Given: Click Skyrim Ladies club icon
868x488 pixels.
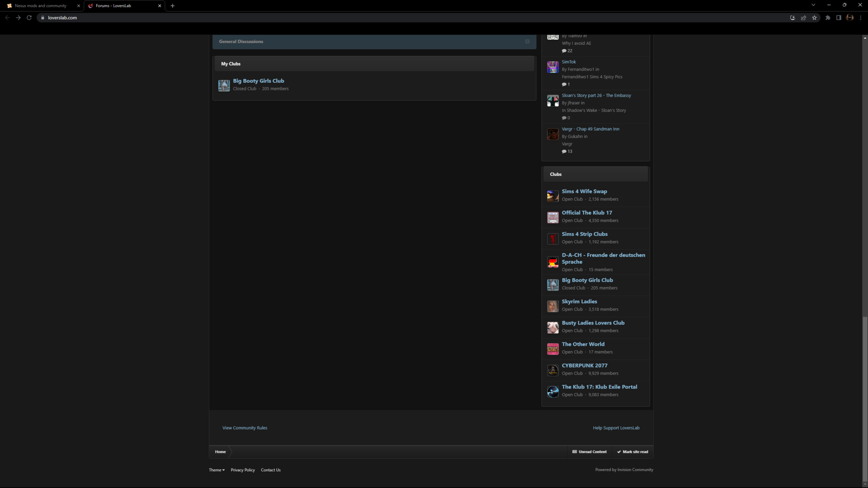Looking at the screenshot, I should tap(553, 306).
